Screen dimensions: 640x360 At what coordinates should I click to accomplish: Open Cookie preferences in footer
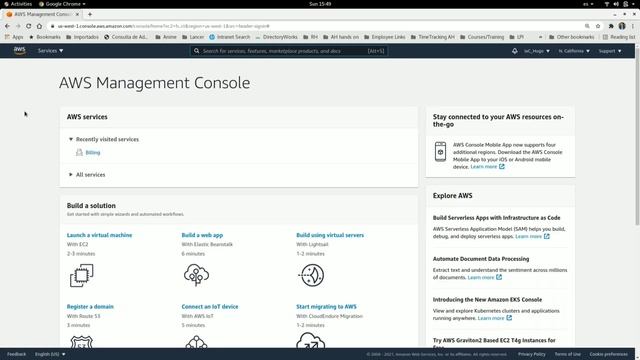point(609,354)
